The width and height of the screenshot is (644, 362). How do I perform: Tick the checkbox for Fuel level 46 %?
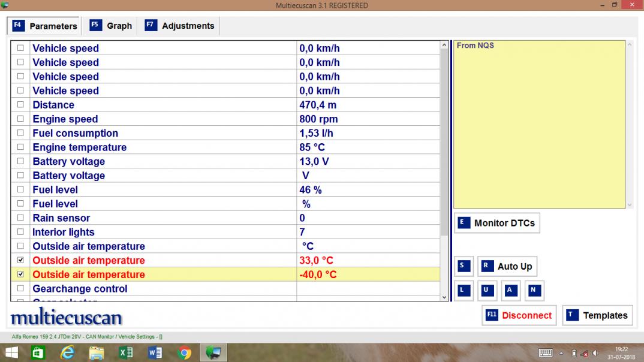[20, 189]
